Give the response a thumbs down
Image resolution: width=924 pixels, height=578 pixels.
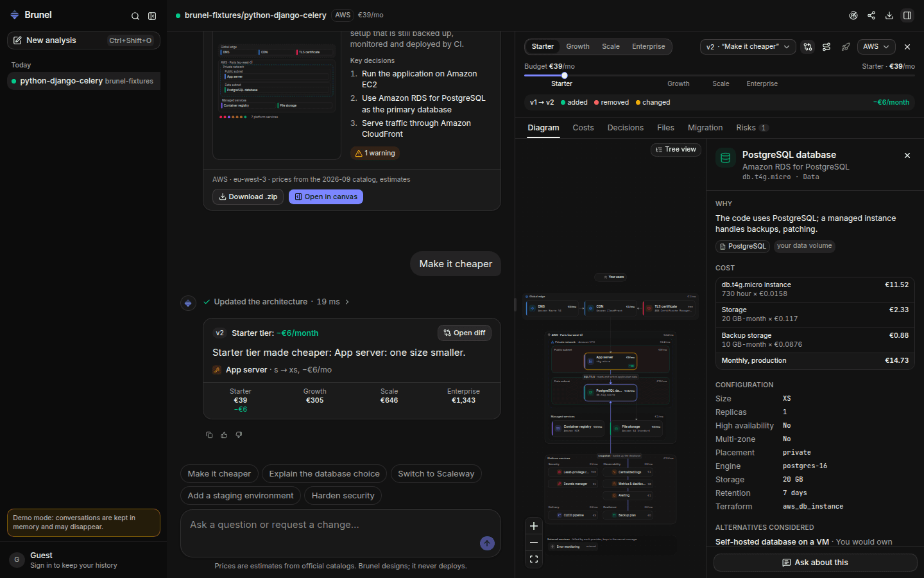point(239,435)
